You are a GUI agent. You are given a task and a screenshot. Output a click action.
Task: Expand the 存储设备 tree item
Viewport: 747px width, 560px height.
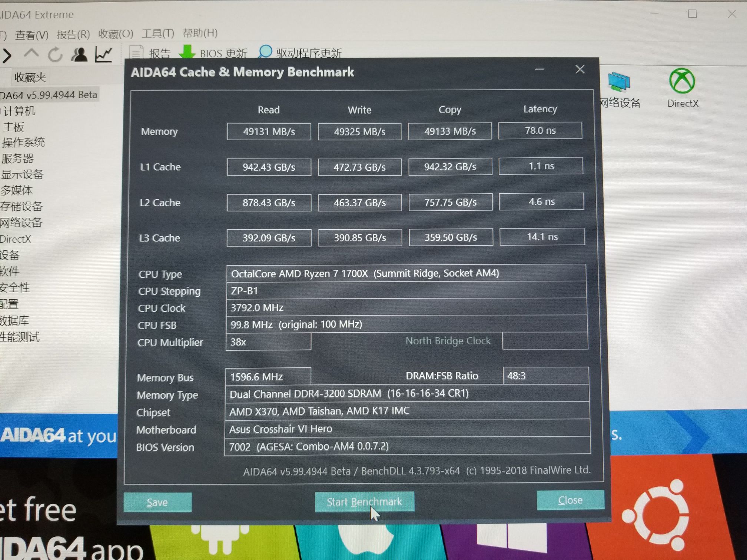coord(21,206)
